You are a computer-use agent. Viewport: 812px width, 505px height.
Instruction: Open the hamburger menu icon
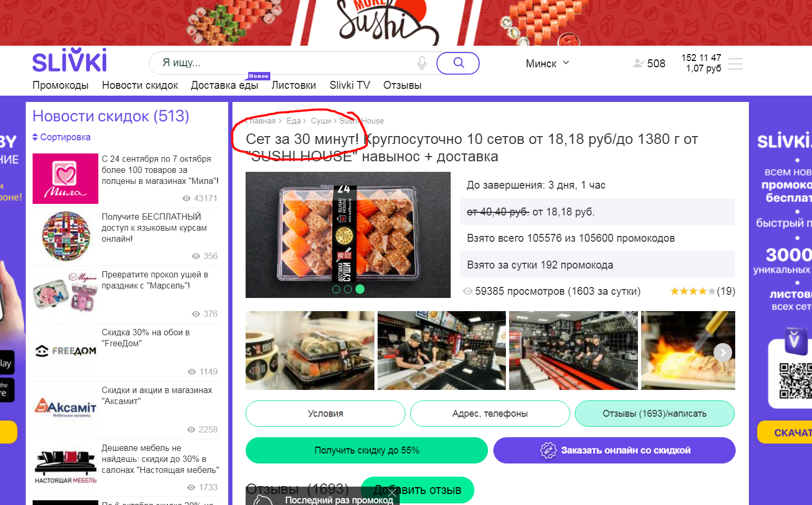[x=735, y=64]
